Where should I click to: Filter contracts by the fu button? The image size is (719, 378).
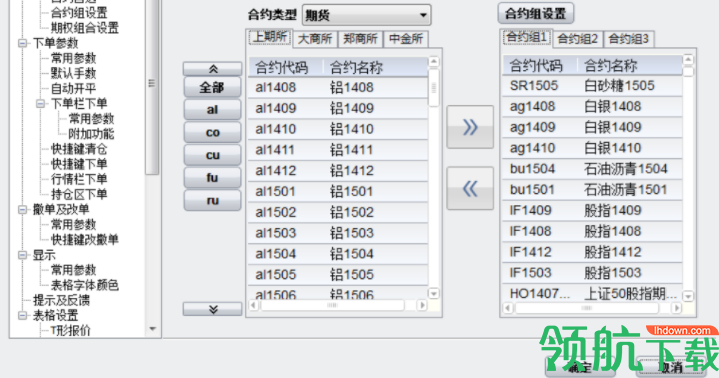pos(212,178)
